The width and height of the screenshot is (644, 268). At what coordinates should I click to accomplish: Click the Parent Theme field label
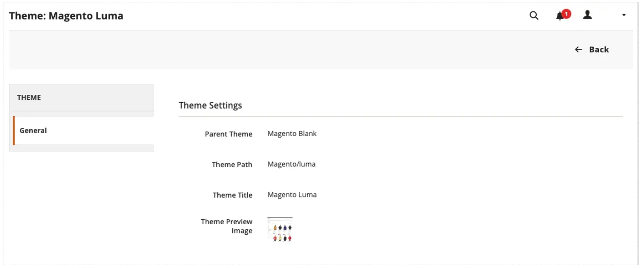(x=229, y=134)
